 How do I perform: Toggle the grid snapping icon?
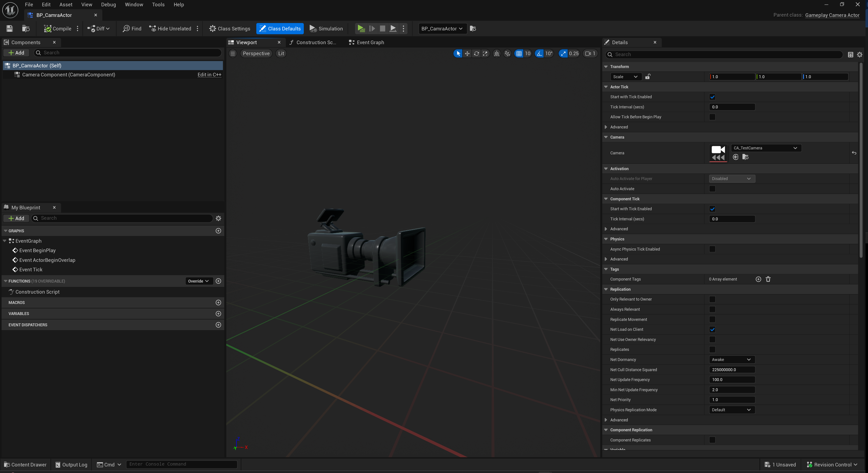pos(519,54)
